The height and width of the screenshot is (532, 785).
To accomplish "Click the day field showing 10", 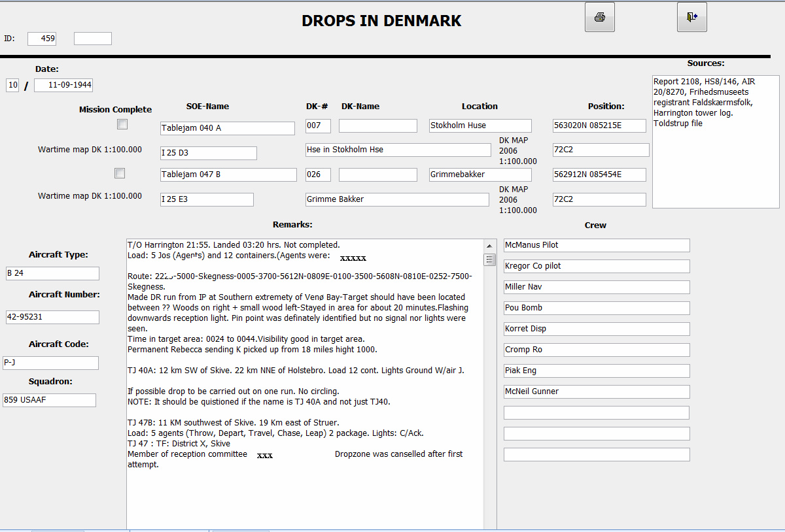I will tap(12, 85).
